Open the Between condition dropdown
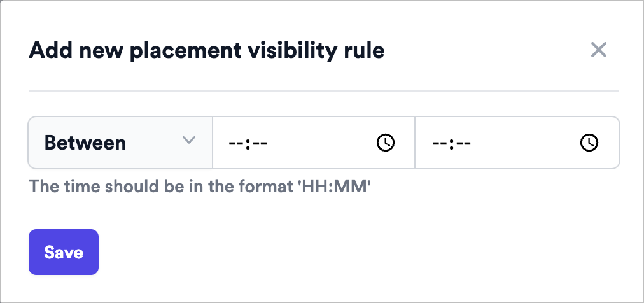 [120, 143]
